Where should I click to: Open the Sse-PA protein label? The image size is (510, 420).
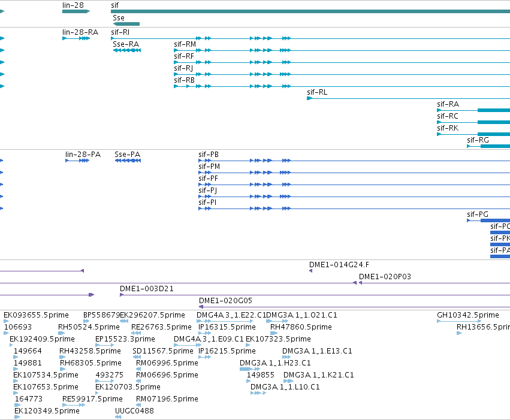(x=127, y=155)
